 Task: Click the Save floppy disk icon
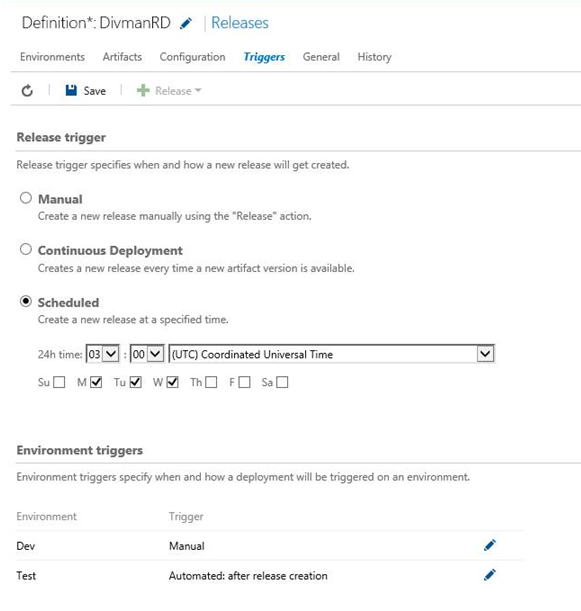[71, 90]
